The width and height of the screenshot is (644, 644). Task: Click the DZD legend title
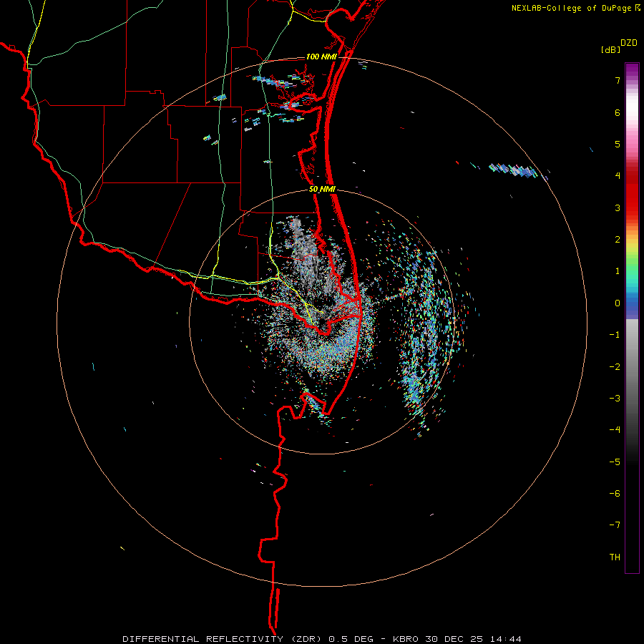click(629, 43)
